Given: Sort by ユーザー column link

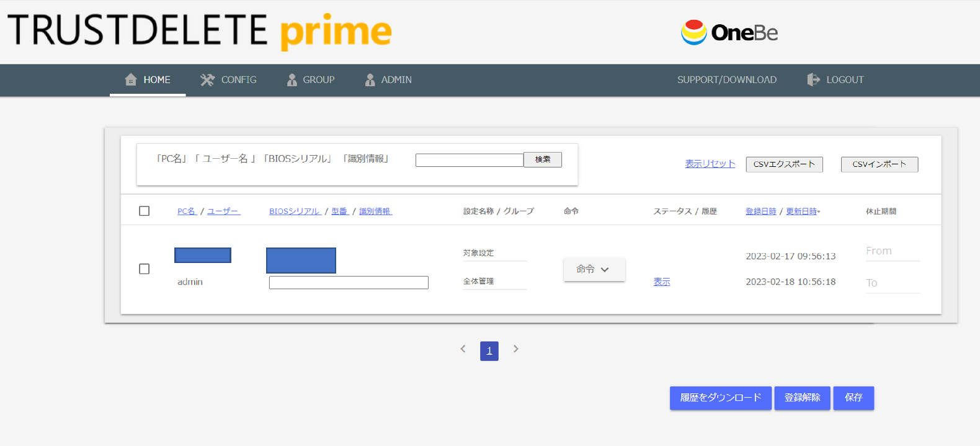Looking at the screenshot, I should [x=223, y=211].
